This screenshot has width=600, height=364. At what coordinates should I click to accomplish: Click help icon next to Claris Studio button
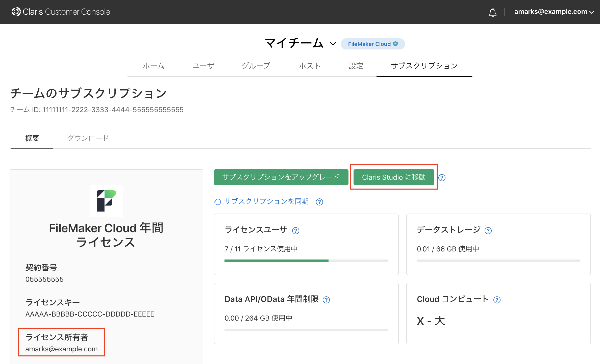(442, 178)
